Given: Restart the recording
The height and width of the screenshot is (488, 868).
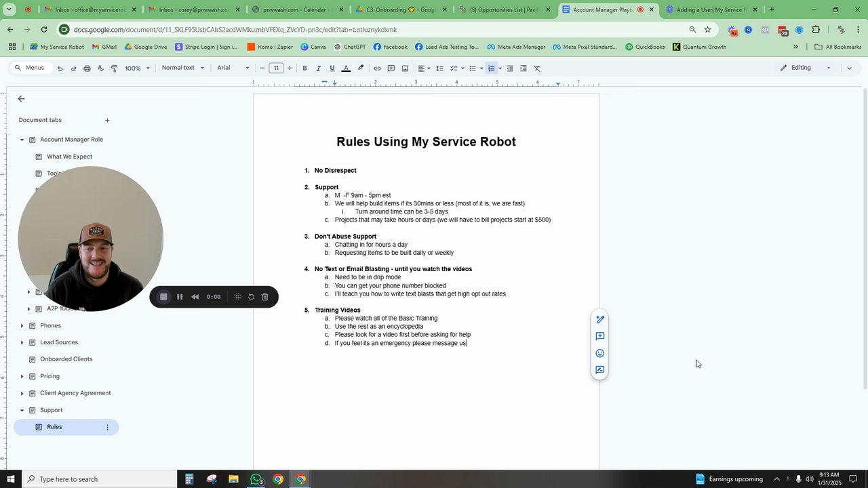Looking at the screenshot, I should click(251, 297).
